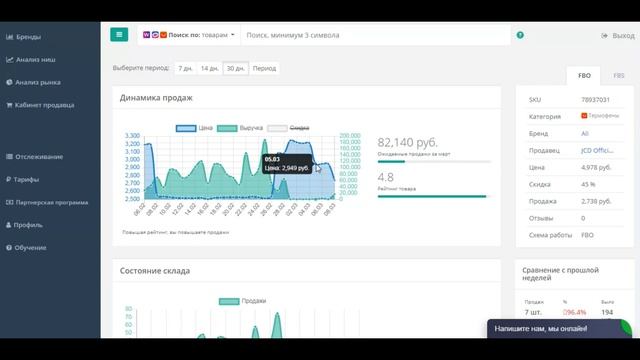Click the Кабинет продавца cart icon

click(x=9, y=105)
